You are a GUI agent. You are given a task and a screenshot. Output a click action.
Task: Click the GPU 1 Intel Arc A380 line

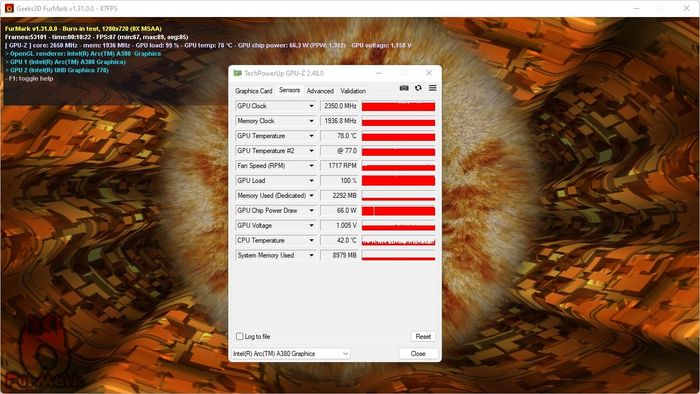point(66,62)
